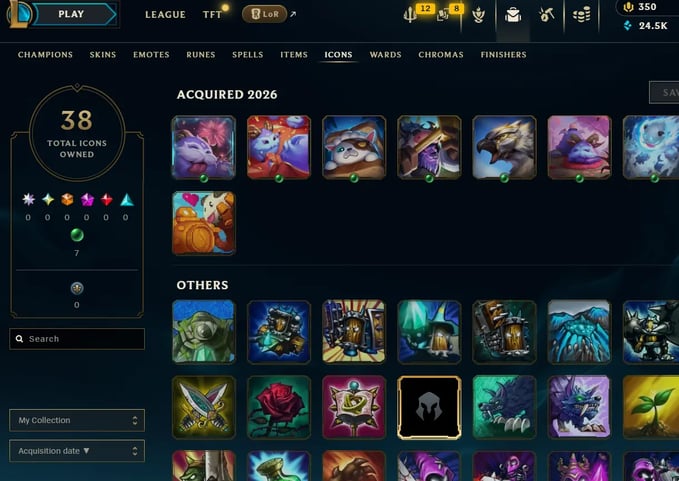Pick the green seedling summoner icon

(x=652, y=407)
